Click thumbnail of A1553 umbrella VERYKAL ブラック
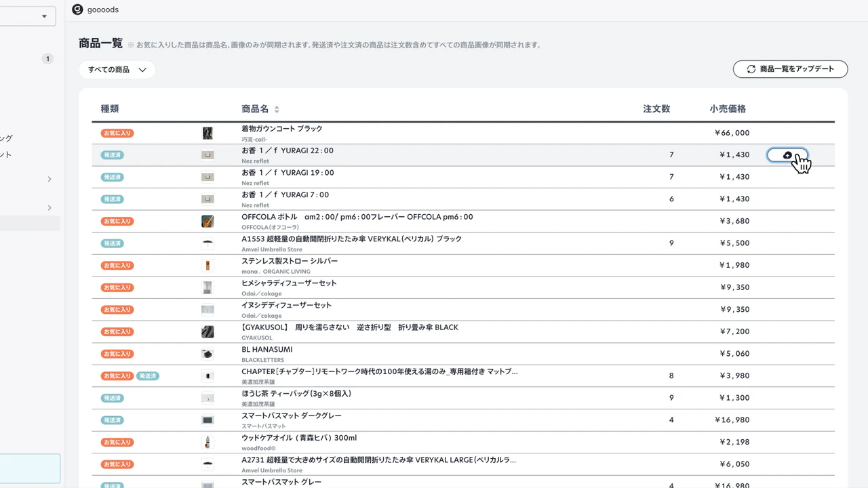The image size is (868, 488). point(208,243)
